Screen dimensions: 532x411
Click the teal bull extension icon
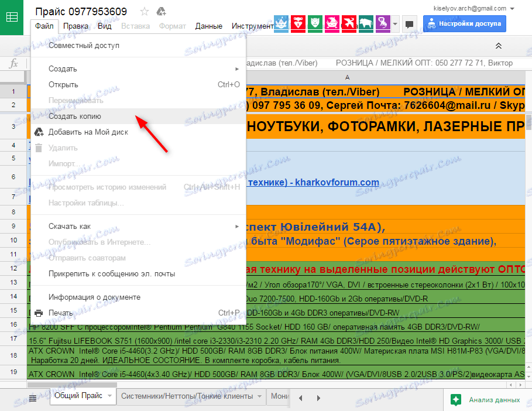coord(365,23)
